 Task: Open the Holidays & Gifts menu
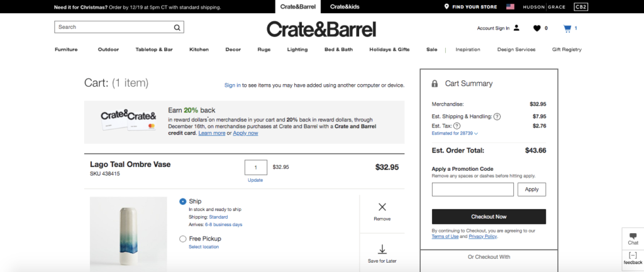click(x=389, y=50)
